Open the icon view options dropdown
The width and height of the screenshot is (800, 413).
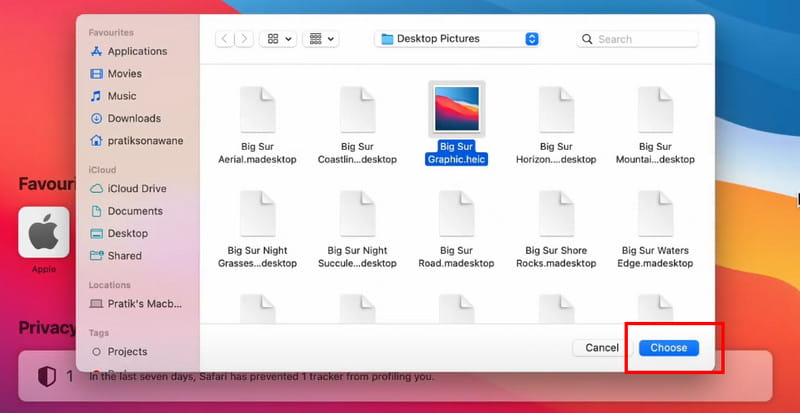click(277, 39)
